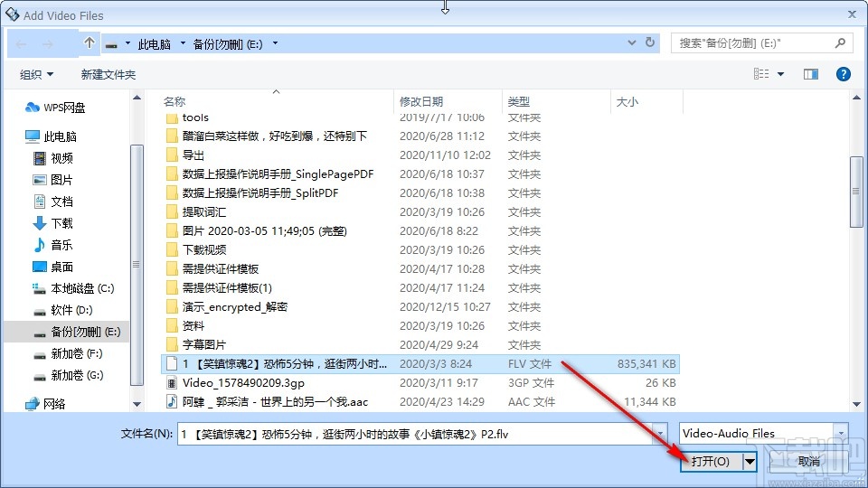Expand 备份[勿删] (E:) breadcrumb arrow

click(275, 43)
